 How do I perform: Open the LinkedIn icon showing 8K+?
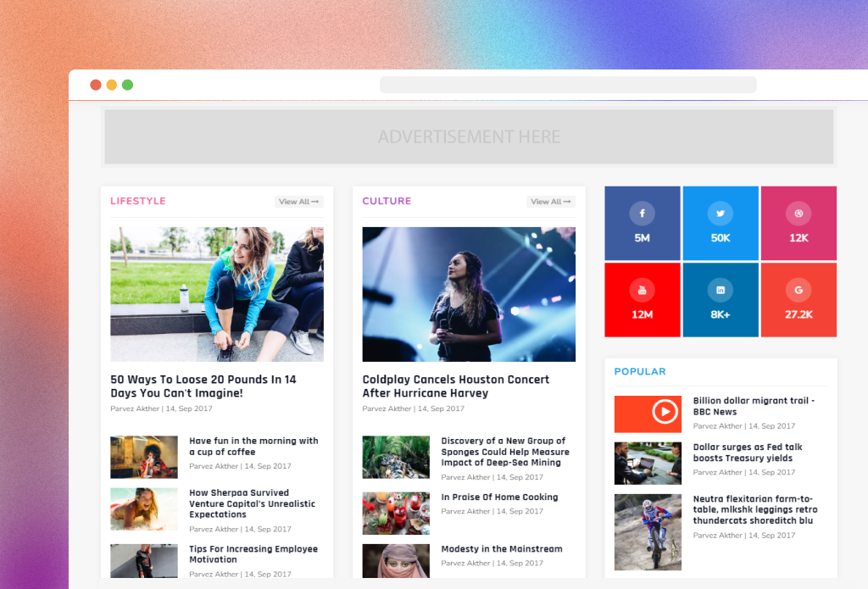point(721,291)
